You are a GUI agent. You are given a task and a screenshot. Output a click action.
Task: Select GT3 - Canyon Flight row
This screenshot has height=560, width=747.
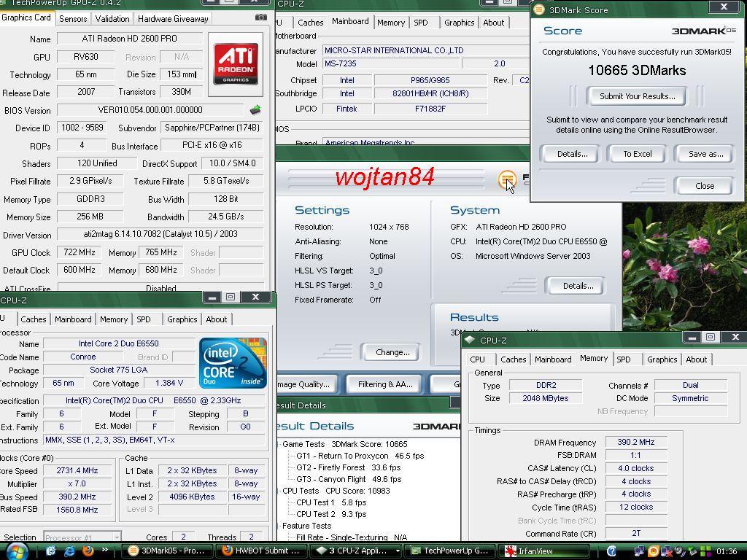pyautogui.click(x=349, y=479)
